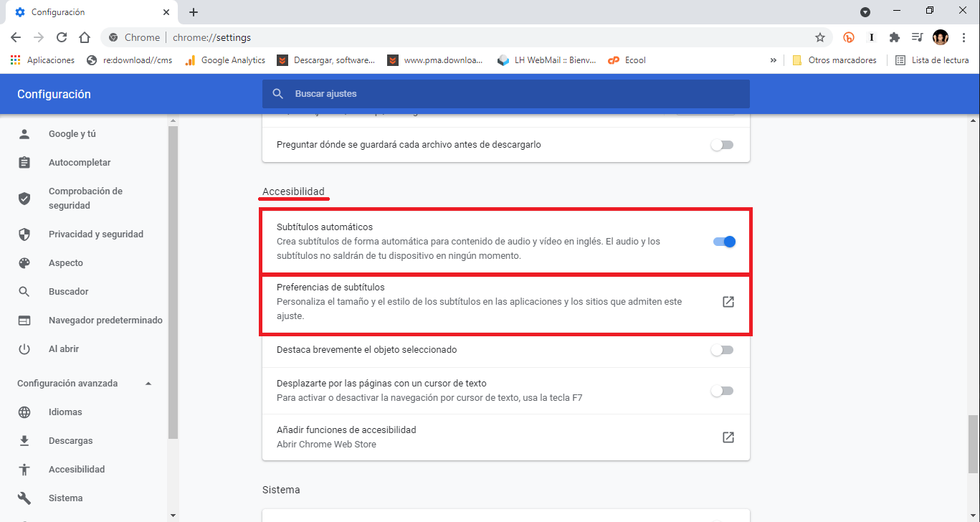Screen dimensions: 980x522
Task: Open Chrome's three-dot menu
Action: pyautogui.click(x=964, y=37)
